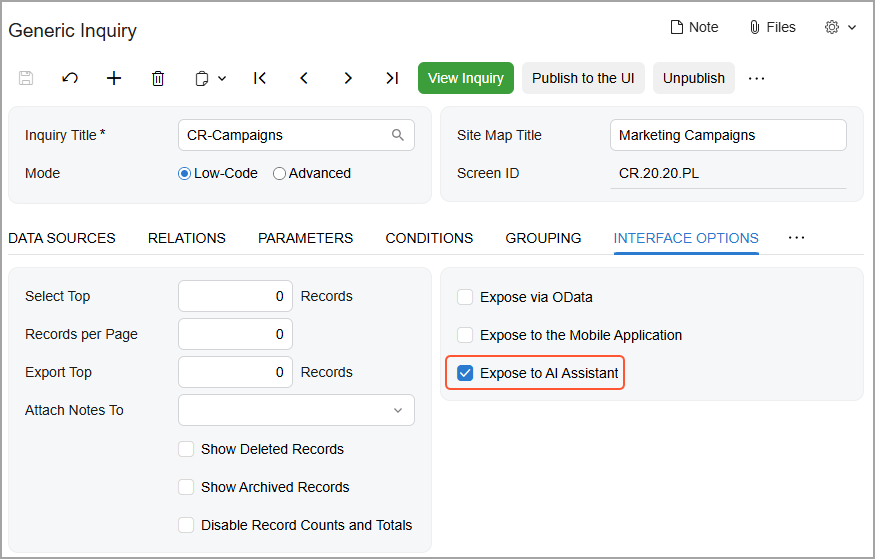875x559 pixels.
Task: Go to the last record
Action: coord(392,78)
